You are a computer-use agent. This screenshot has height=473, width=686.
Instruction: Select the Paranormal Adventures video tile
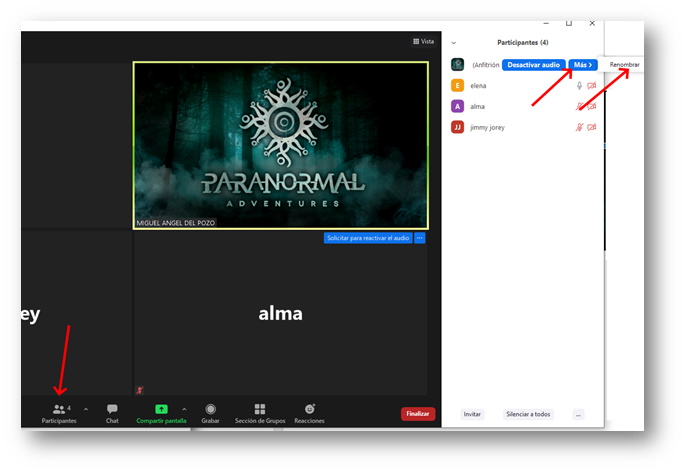pos(280,146)
